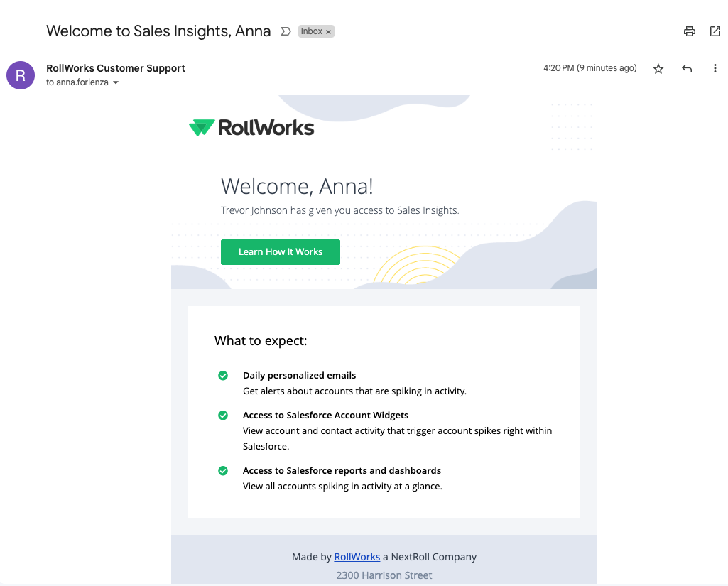Click the RollWorks logo in the email
This screenshot has width=728, height=586.
(251, 127)
